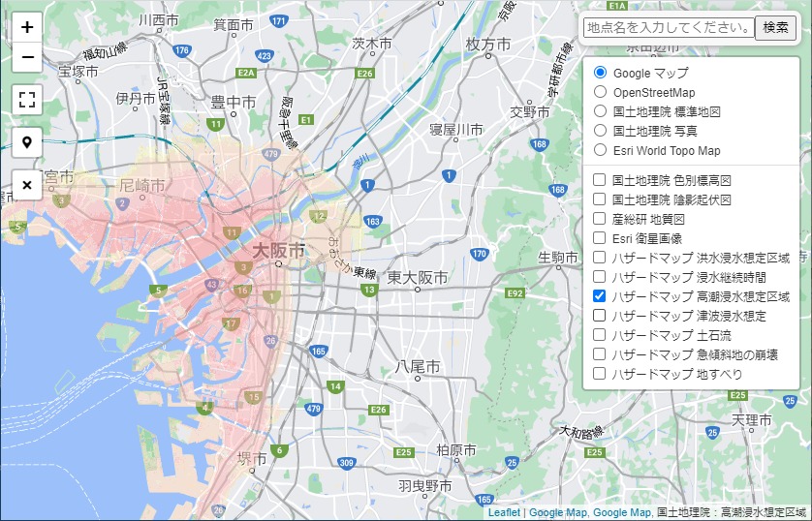
Task: Click the 羽曳野市 label on map
Action: pos(425,486)
